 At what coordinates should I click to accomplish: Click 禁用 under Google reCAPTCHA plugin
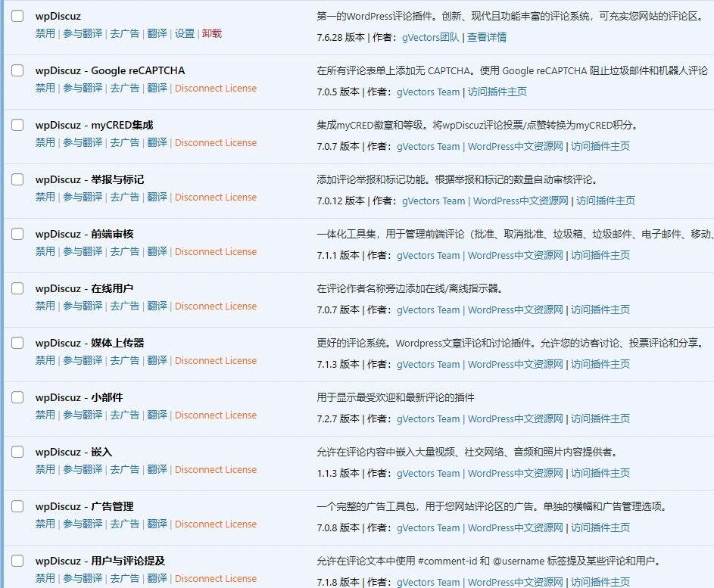(x=45, y=88)
